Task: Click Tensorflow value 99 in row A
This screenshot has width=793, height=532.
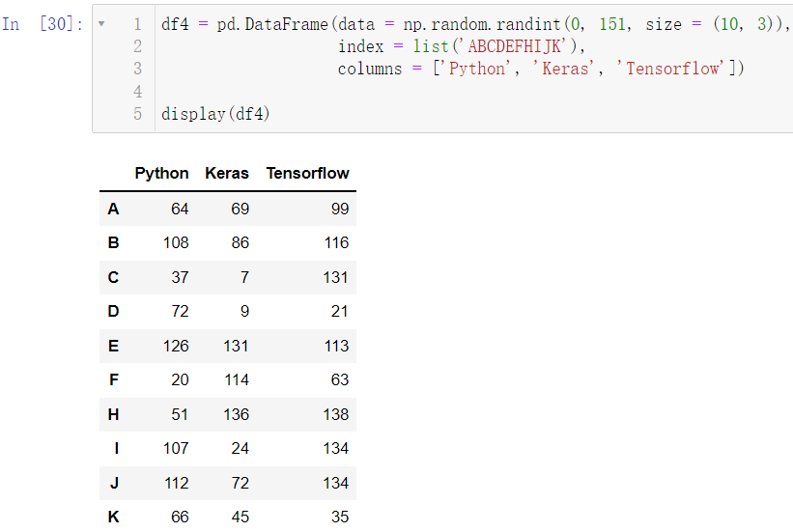Action: tap(340, 209)
